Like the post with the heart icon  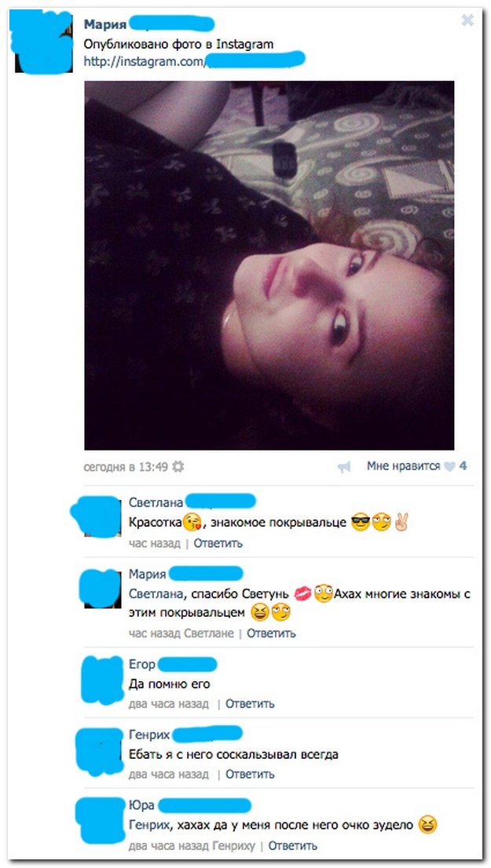click(449, 467)
